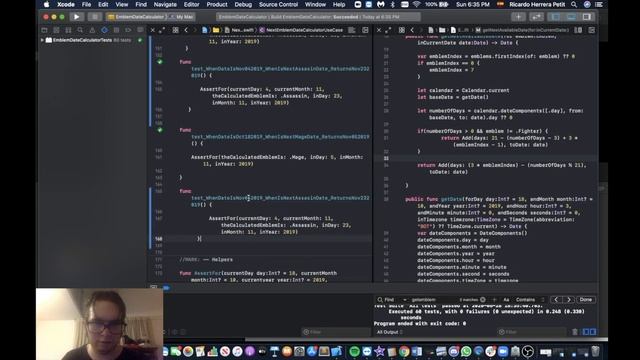Show the Project navigator tab
The image size is (640, 360).
tap(44, 30)
